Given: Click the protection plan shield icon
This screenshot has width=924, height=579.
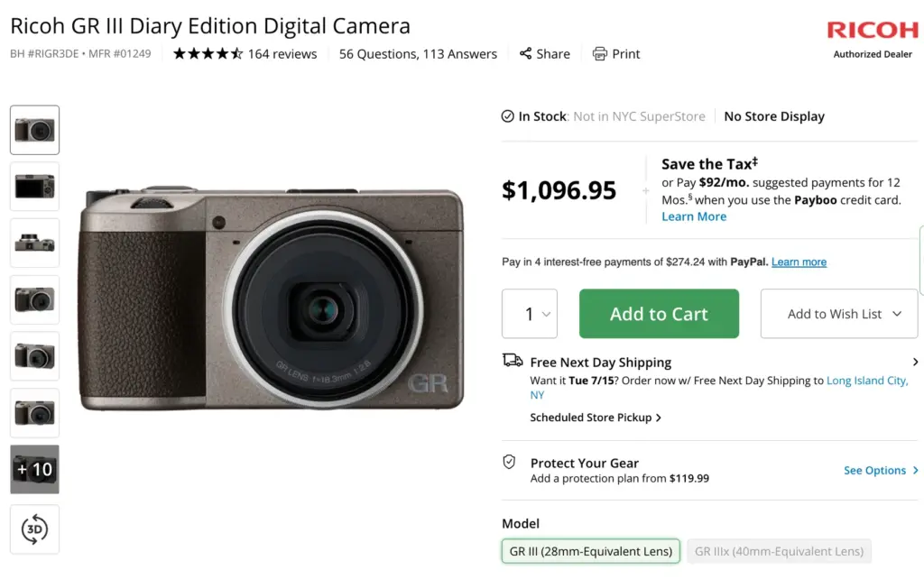Looking at the screenshot, I should point(510,462).
